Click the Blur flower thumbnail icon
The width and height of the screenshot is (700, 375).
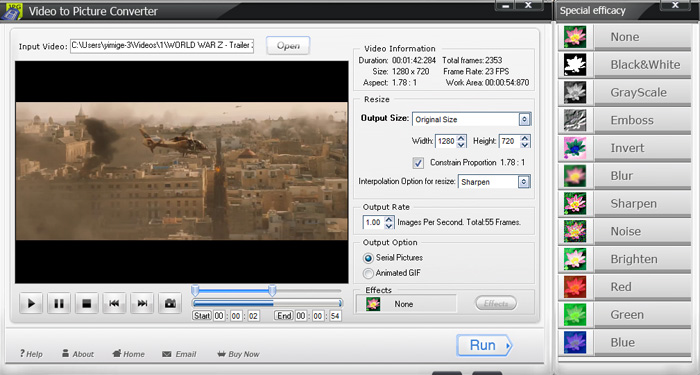pos(575,175)
